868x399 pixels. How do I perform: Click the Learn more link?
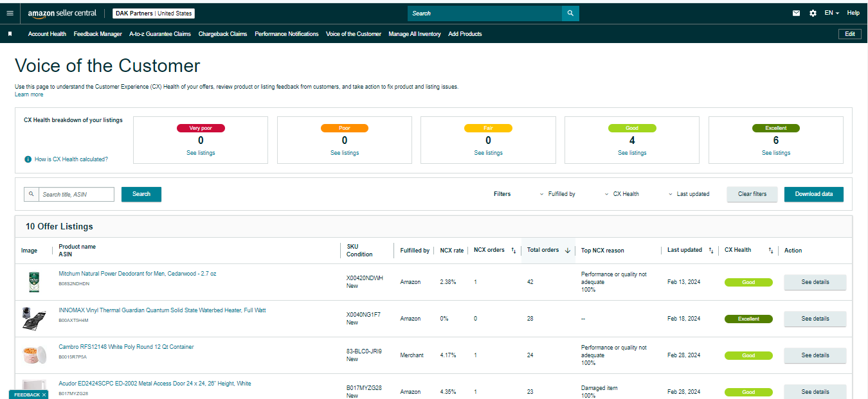pyautogui.click(x=29, y=94)
